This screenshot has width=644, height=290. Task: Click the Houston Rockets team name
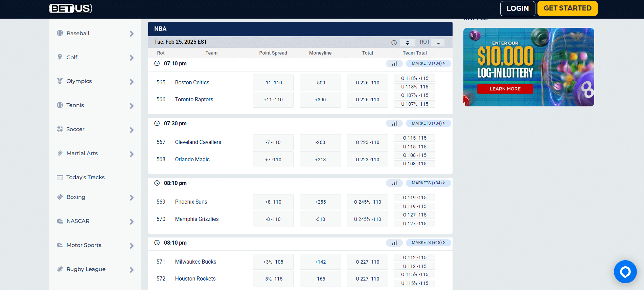point(195,278)
